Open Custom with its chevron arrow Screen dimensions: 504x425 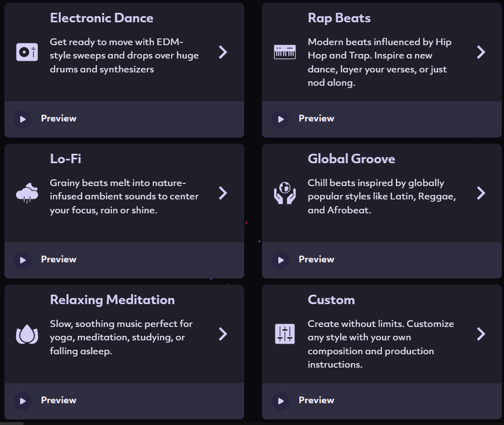pyautogui.click(x=481, y=334)
